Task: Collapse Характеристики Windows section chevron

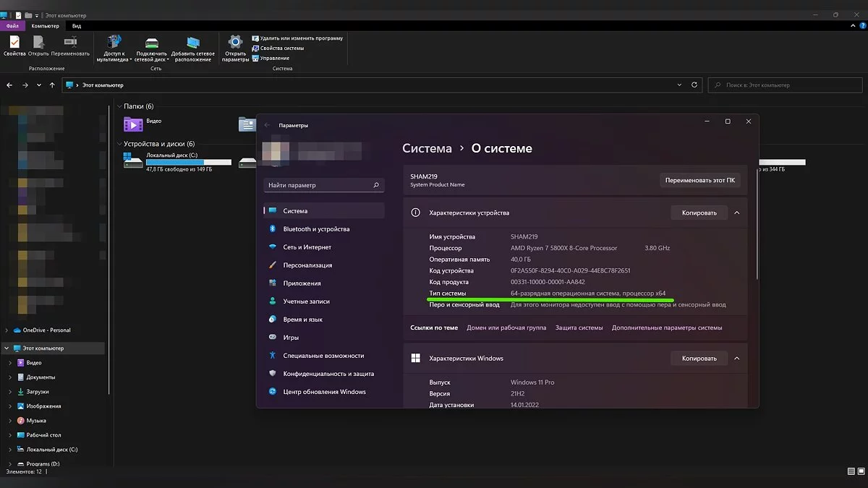Action: [x=736, y=359]
